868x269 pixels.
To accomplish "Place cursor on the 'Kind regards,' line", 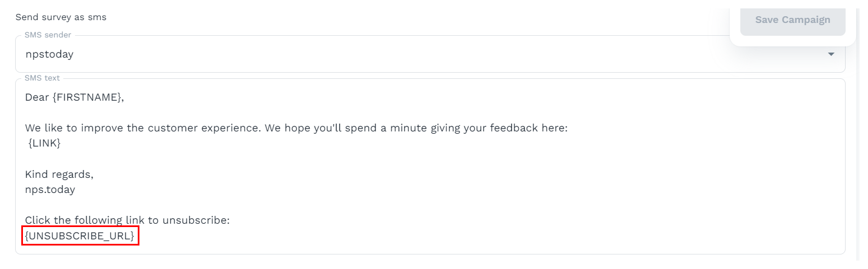I will coord(59,174).
